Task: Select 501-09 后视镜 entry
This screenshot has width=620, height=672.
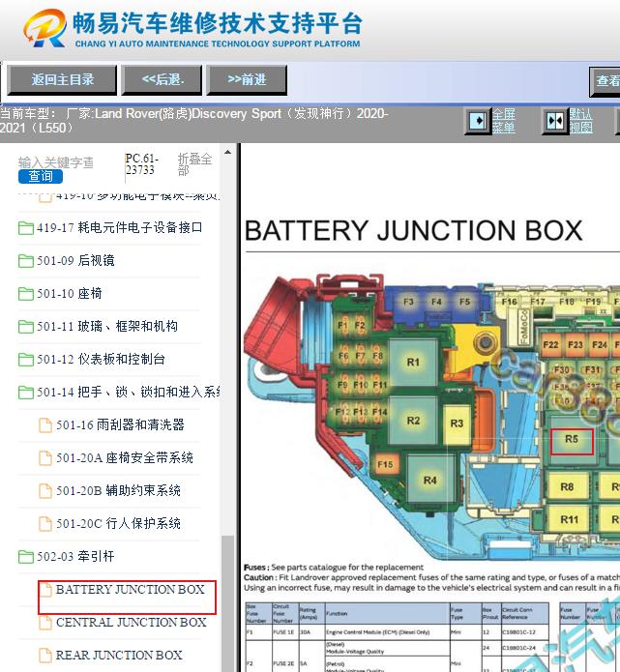Action: (75, 260)
